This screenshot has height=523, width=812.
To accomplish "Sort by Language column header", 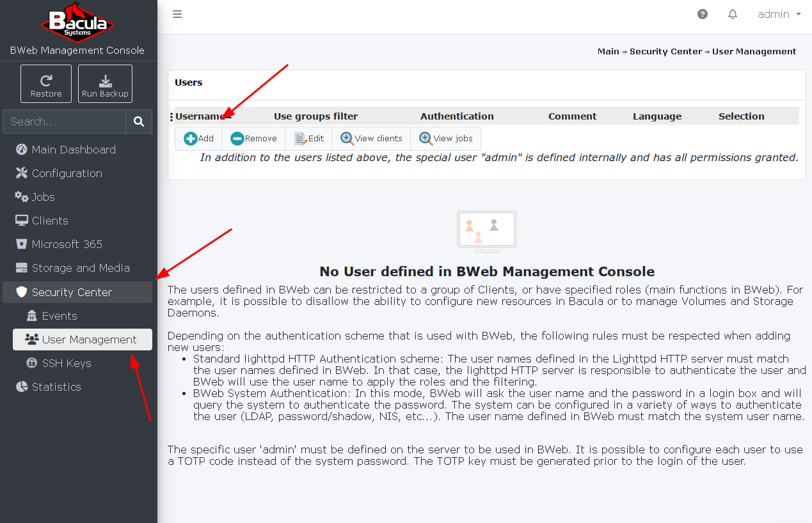I will tap(657, 116).
